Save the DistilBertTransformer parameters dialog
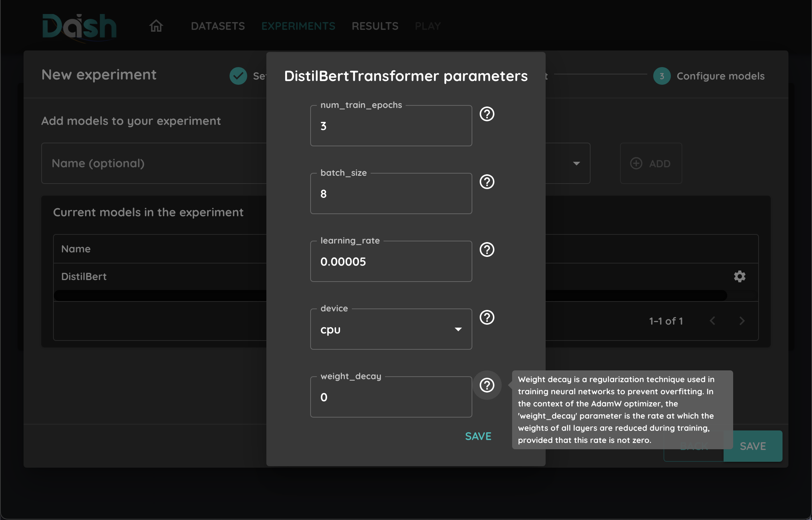Screen dimensions: 812x520 coord(478,436)
